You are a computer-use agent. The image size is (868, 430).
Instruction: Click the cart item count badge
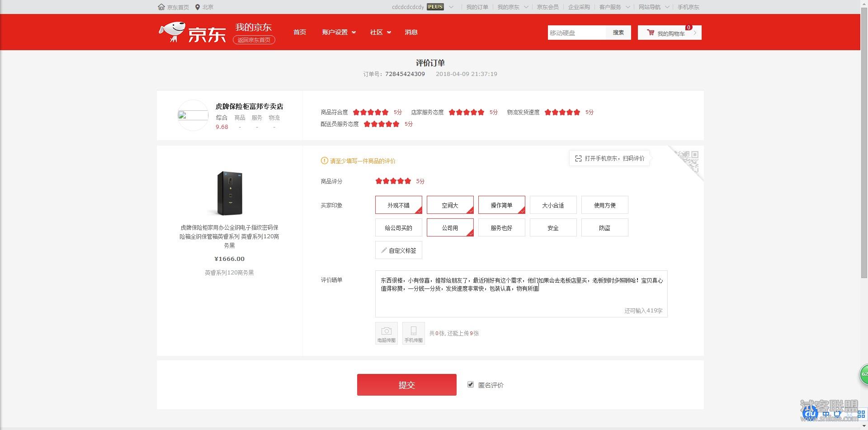click(x=689, y=28)
